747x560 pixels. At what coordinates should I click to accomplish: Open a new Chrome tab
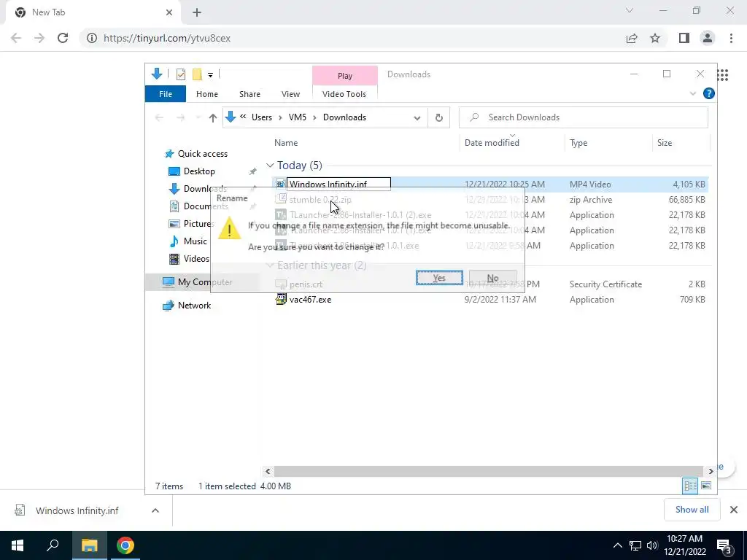197,12
